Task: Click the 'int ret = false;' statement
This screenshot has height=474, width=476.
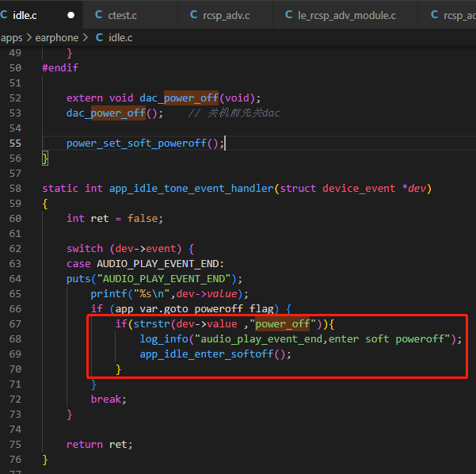Action: click(x=115, y=219)
